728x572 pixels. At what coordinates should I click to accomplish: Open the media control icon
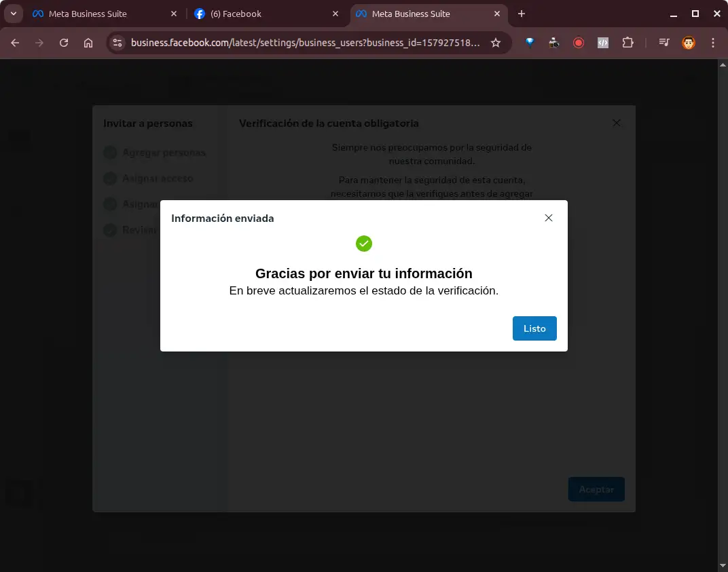point(664,43)
